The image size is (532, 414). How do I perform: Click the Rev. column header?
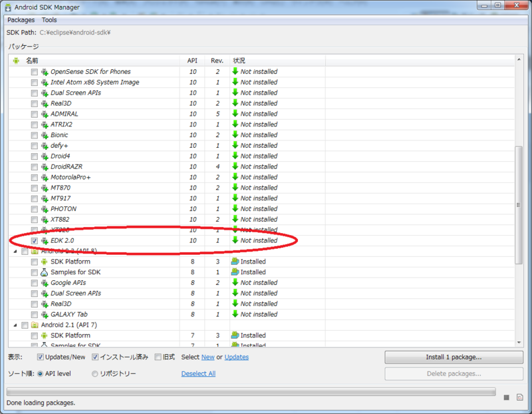coord(217,61)
